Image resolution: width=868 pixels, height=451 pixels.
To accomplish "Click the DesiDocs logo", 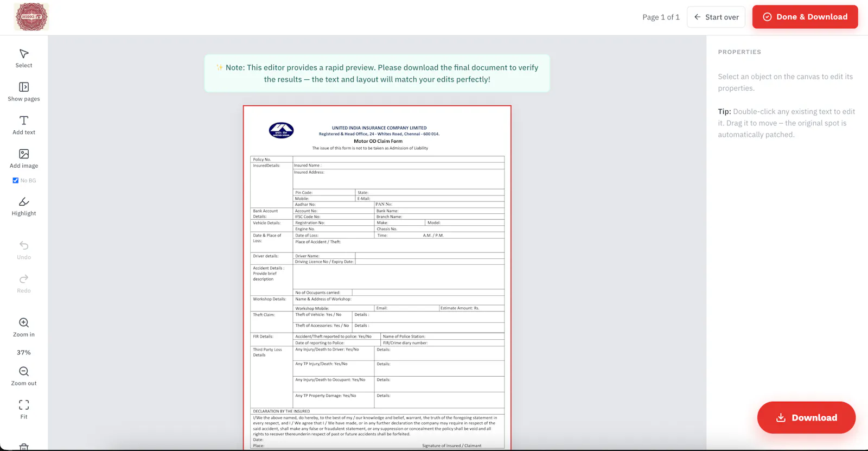I will pyautogui.click(x=31, y=17).
